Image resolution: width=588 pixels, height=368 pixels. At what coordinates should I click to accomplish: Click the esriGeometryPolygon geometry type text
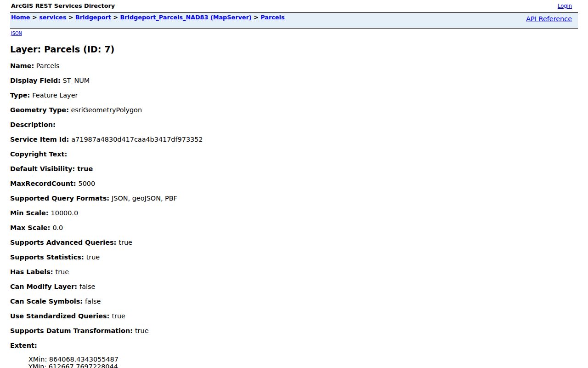pos(107,110)
